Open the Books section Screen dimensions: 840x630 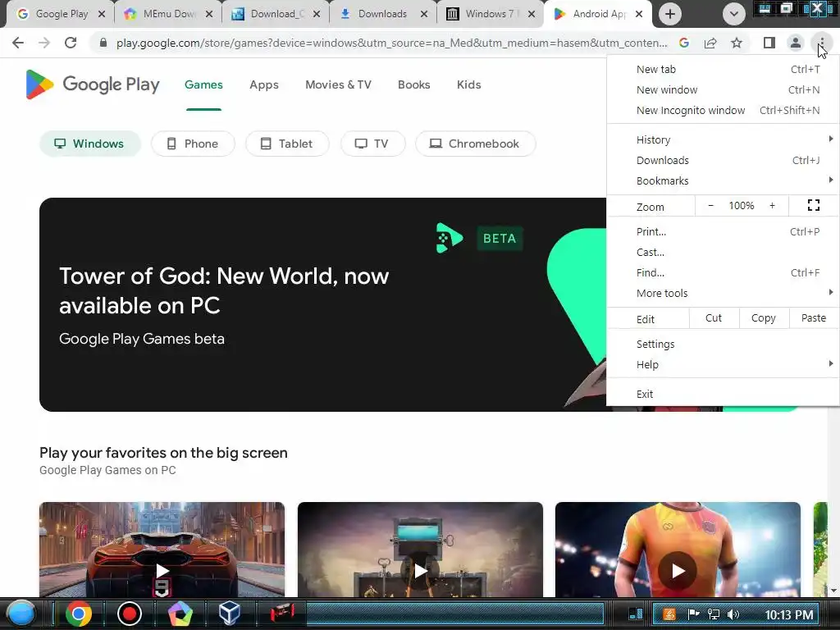[413, 84]
